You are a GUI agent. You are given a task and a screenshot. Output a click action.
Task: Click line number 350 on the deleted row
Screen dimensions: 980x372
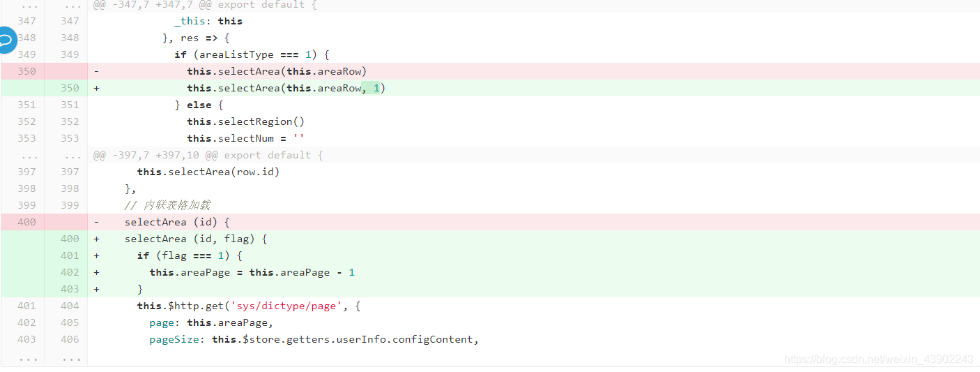point(26,71)
